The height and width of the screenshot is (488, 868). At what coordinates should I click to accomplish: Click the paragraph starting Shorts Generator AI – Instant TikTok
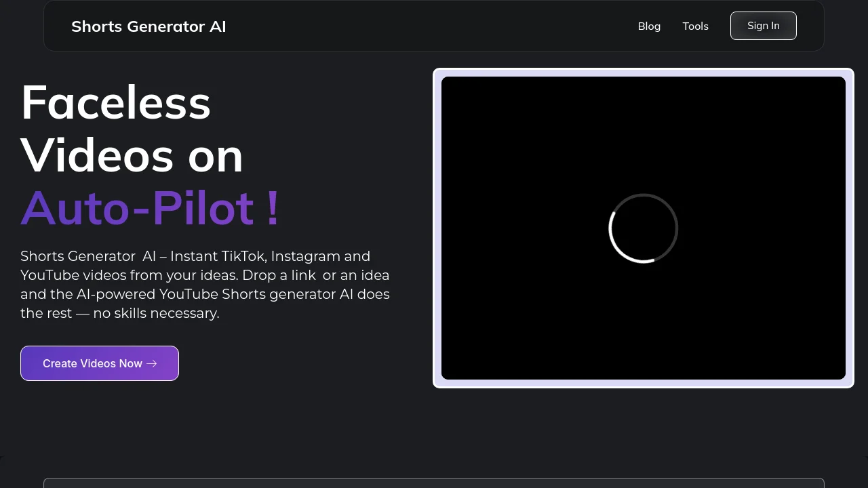pyautogui.click(x=205, y=285)
